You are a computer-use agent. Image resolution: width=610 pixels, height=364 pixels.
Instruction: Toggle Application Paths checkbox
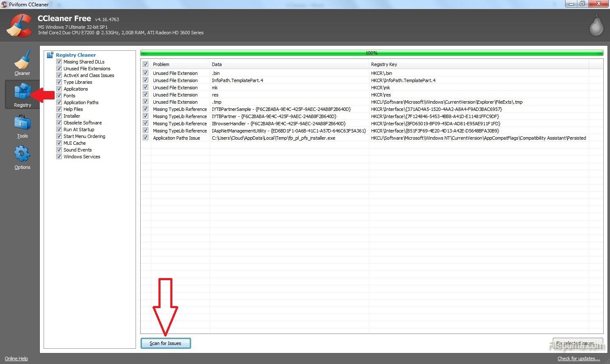pyautogui.click(x=59, y=102)
